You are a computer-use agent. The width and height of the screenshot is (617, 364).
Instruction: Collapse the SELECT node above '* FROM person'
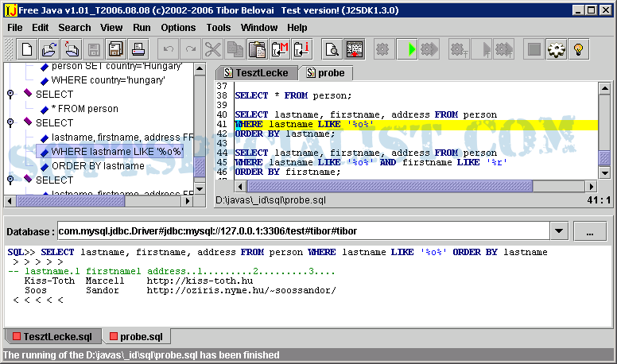pyautogui.click(x=11, y=95)
